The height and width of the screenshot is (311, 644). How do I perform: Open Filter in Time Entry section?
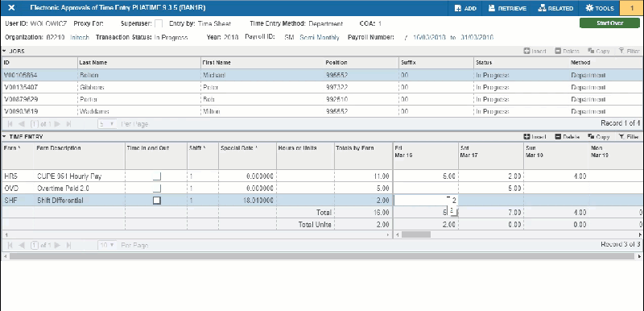pyautogui.click(x=629, y=137)
